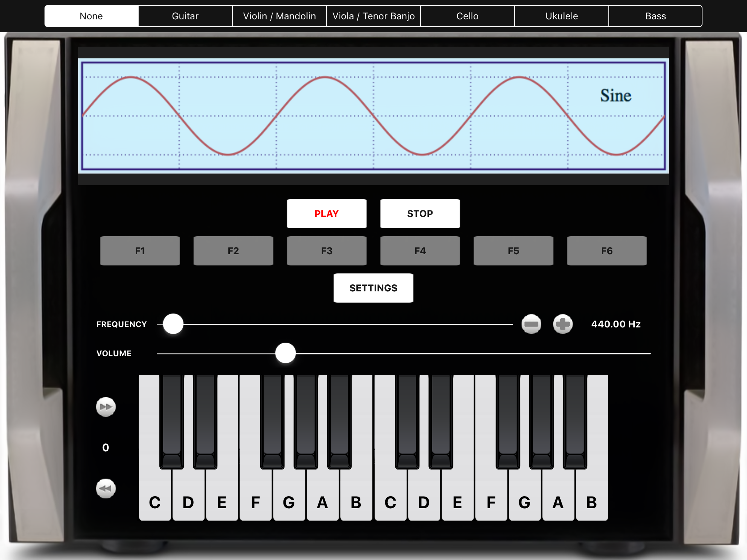The width and height of the screenshot is (747, 560).
Task: Click the frequency plus button
Action: click(x=563, y=324)
